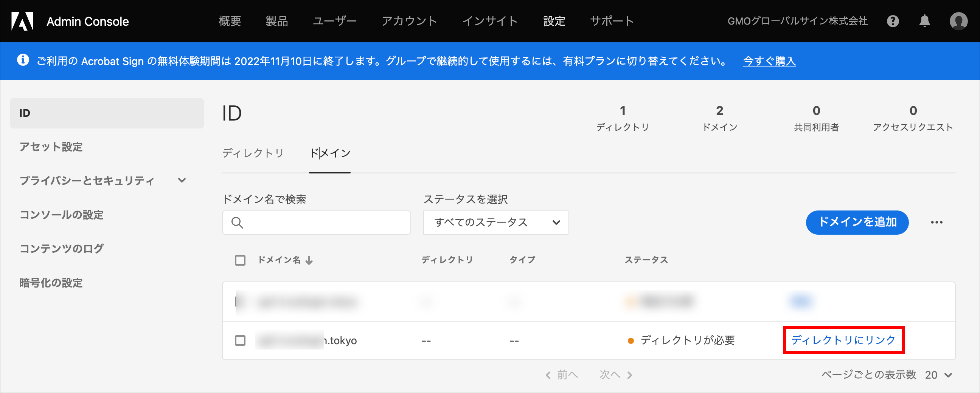
Task: Click the ディレクトリにリンク link
Action: click(x=843, y=340)
